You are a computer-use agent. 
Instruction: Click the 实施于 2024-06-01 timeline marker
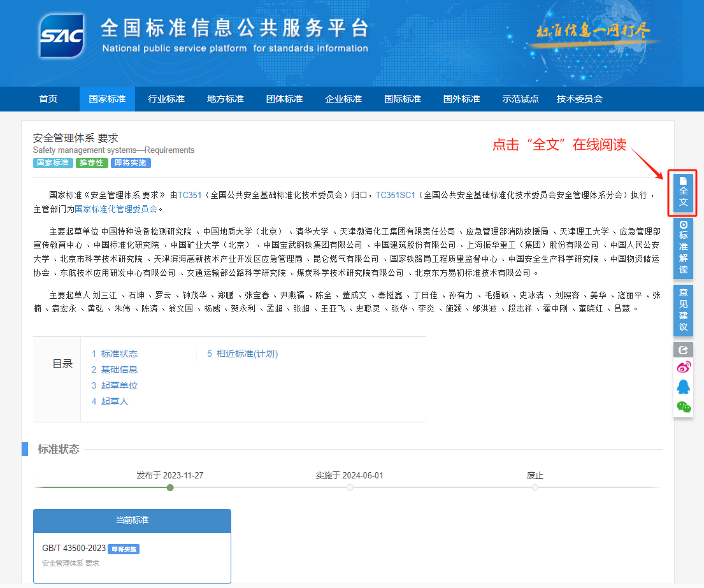(350, 487)
